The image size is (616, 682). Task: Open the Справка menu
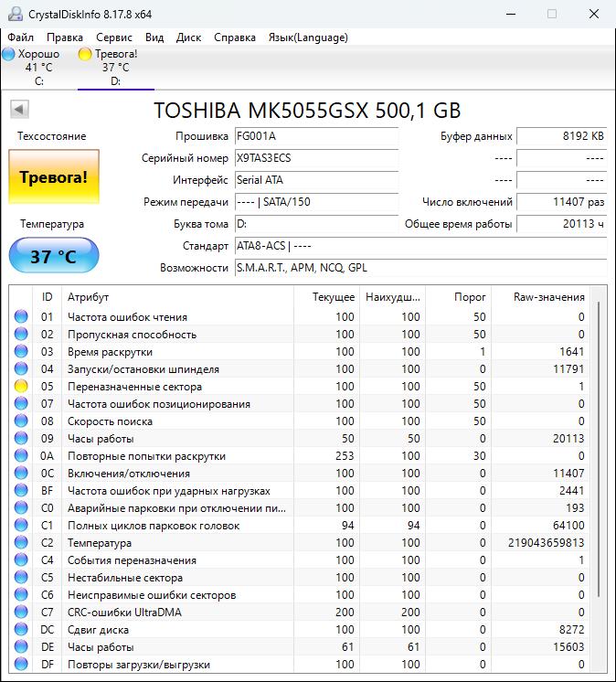tap(235, 37)
